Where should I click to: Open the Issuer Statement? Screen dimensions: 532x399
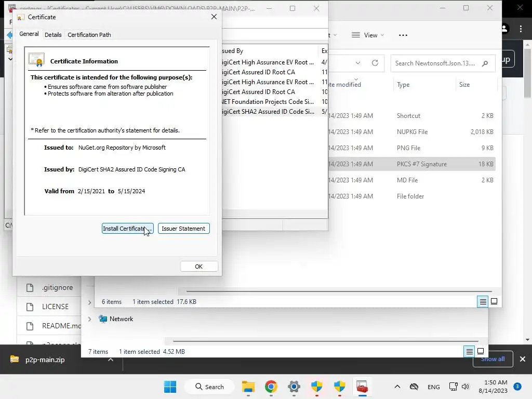183,229
